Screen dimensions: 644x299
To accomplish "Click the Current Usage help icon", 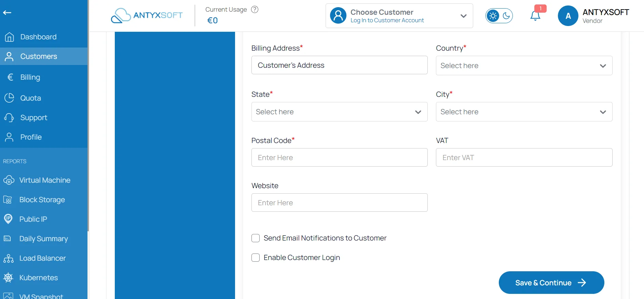I will click(255, 10).
